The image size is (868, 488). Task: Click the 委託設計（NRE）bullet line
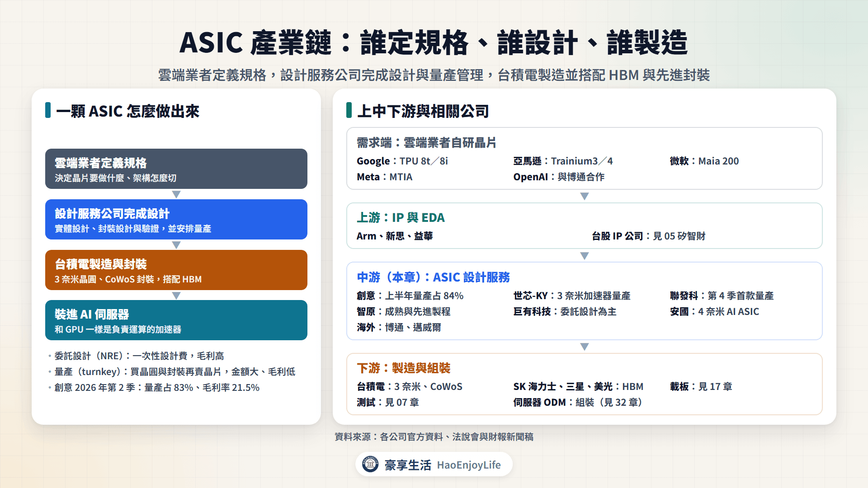pos(139,356)
